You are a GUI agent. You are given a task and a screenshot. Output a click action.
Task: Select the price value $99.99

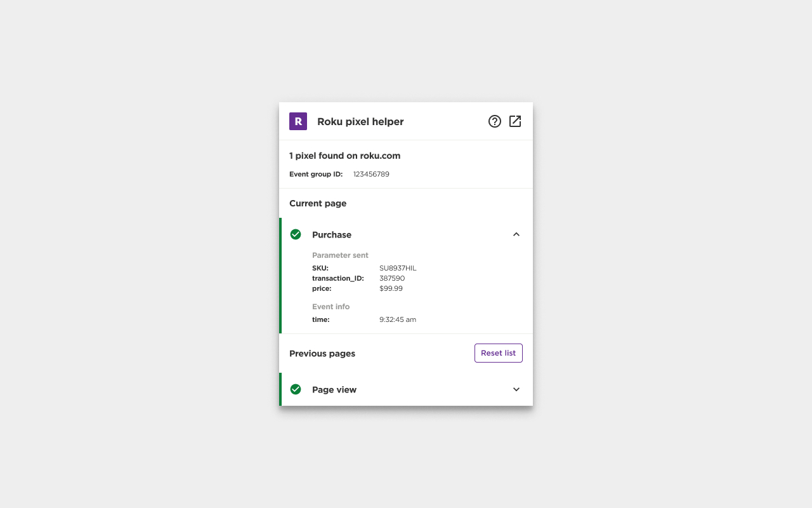[x=391, y=288]
